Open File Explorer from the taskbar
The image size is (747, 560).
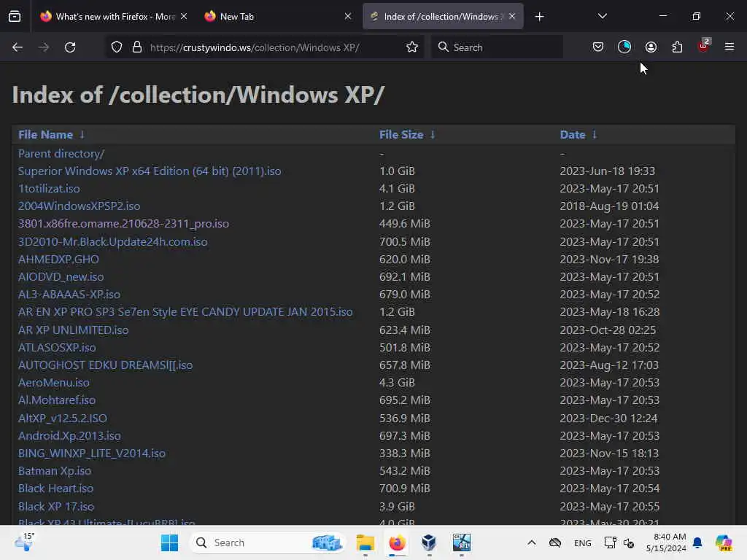click(x=365, y=542)
